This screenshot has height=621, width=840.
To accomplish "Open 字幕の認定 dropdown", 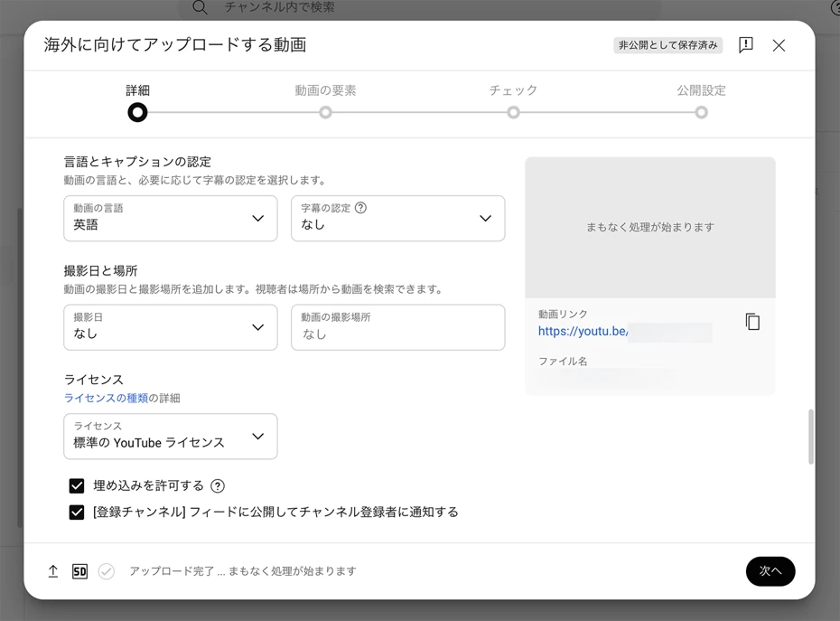I will pos(398,218).
